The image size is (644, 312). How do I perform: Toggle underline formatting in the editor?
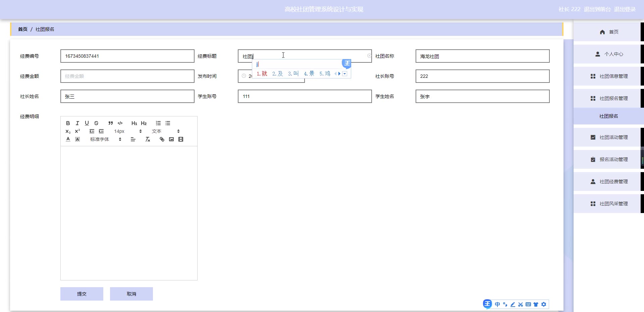(x=87, y=123)
